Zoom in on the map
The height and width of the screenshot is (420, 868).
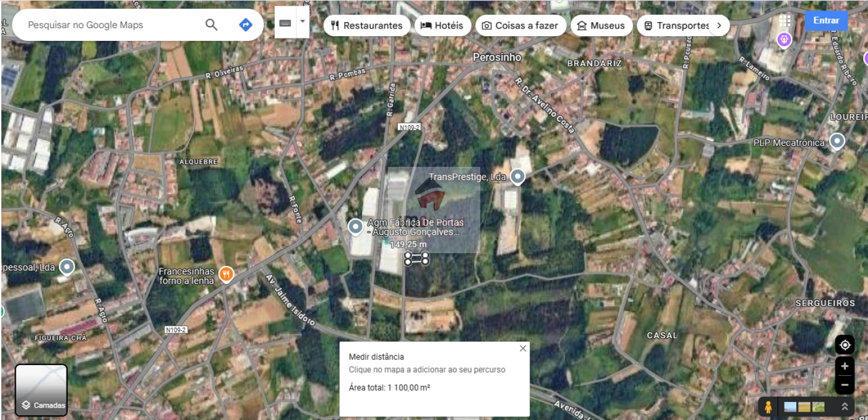pos(845,366)
